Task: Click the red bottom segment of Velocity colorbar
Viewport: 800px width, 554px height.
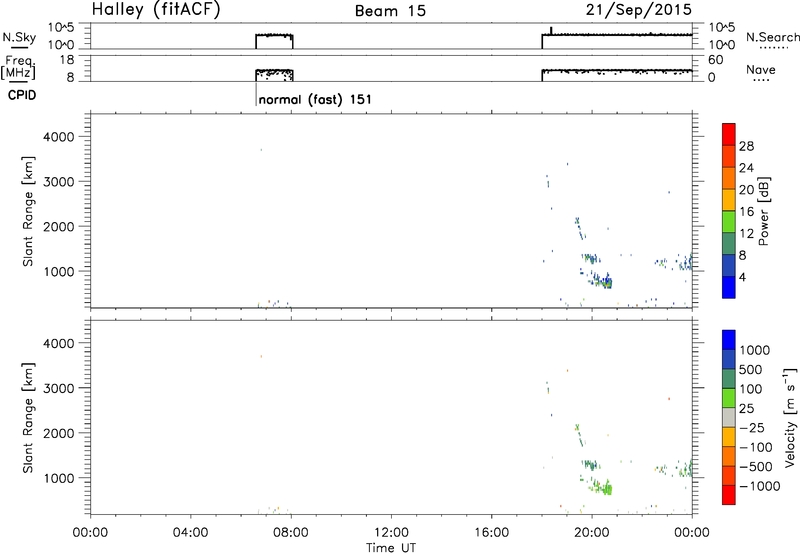Action: [x=729, y=495]
